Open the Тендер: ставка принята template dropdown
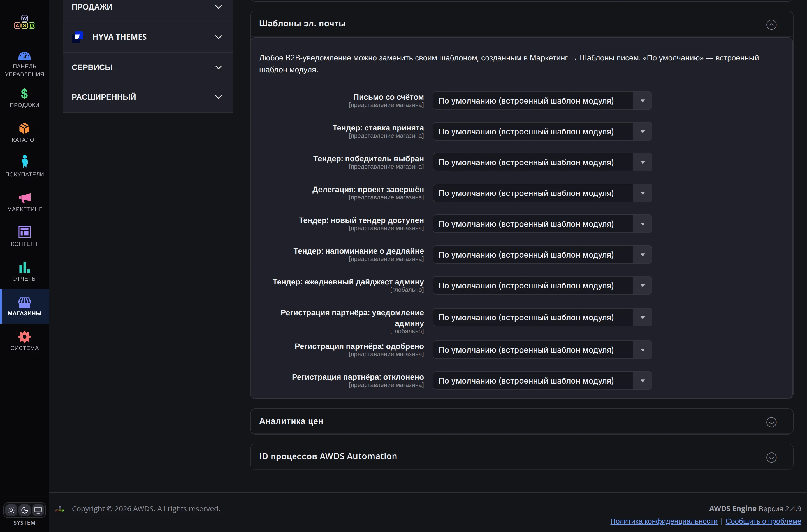The height and width of the screenshot is (532, 807). 542,132
